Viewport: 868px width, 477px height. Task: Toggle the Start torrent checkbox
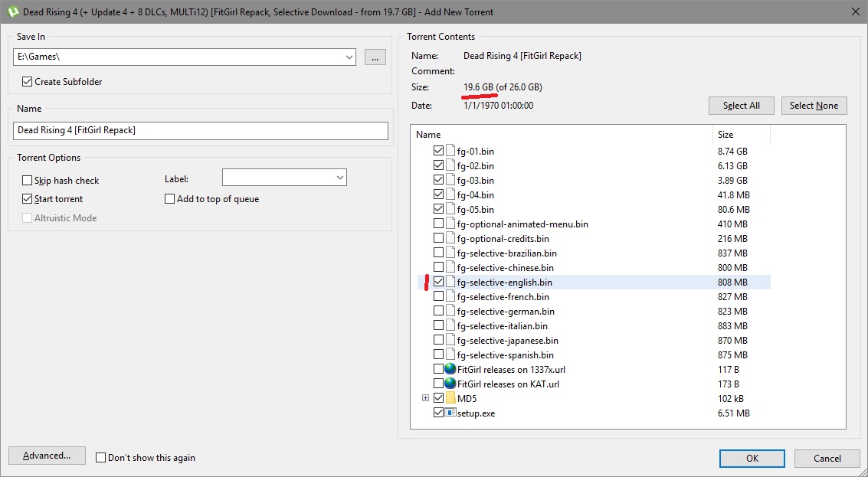(27, 198)
